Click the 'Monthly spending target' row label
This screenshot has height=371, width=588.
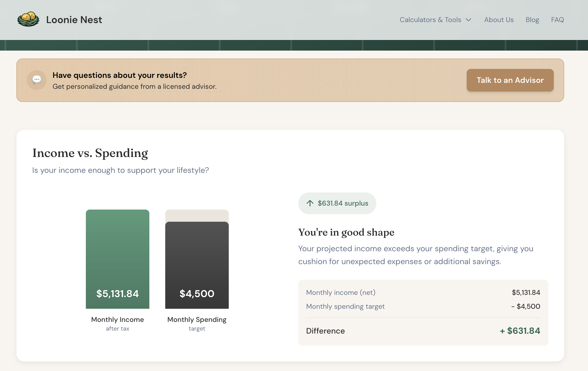[x=345, y=307]
